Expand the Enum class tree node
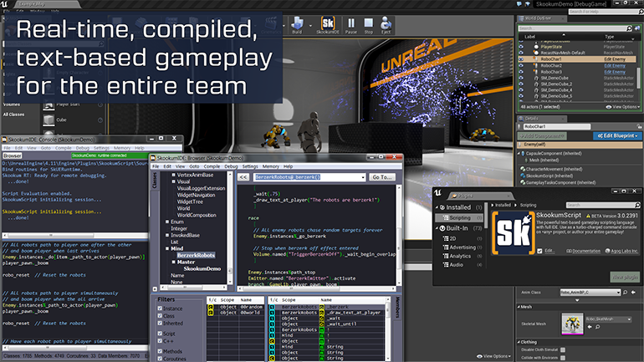The height and width of the screenshot is (362, 644). pos(167,222)
